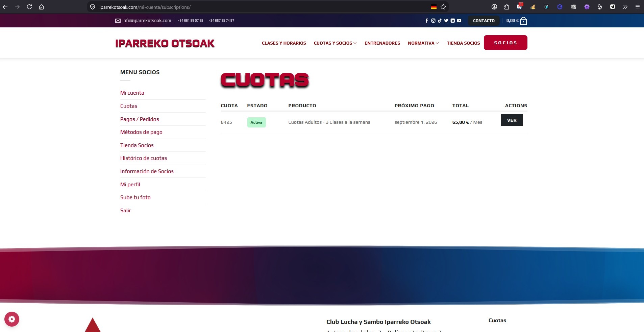The height and width of the screenshot is (332, 644).
Task: Click the VER button for subscription 8425
Action: pyautogui.click(x=512, y=120)
